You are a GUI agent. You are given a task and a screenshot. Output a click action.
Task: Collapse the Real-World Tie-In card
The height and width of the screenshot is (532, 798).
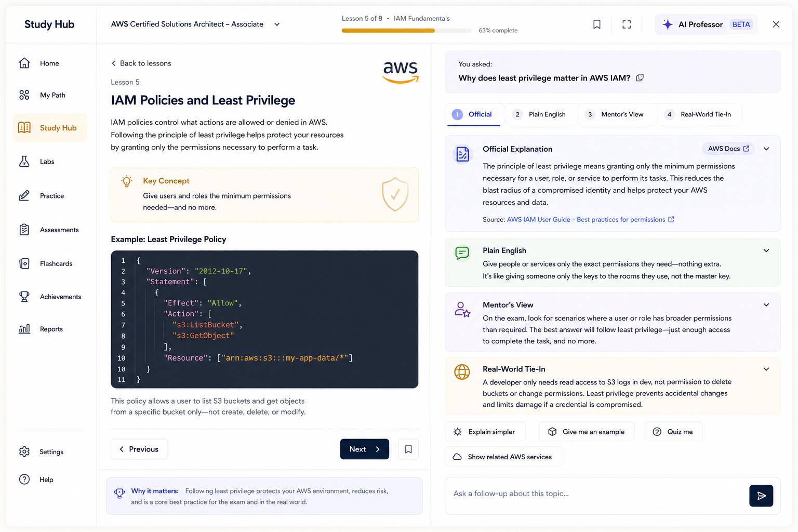[766, 369]
